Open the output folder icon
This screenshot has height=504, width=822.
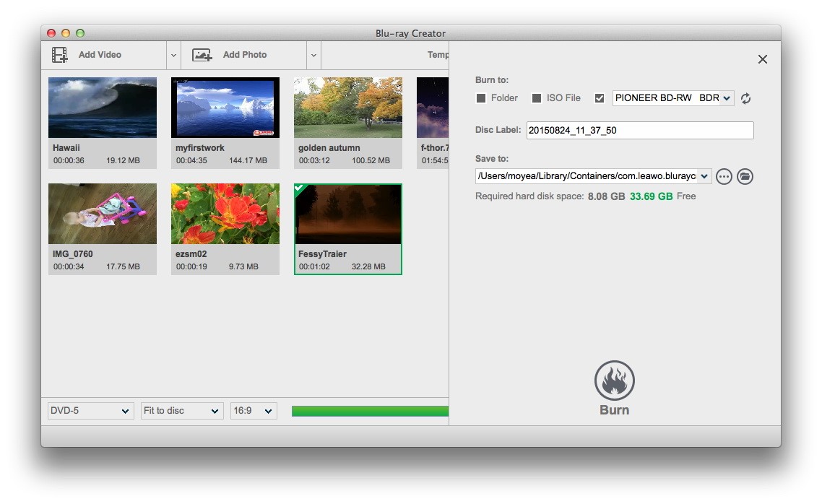745,177
